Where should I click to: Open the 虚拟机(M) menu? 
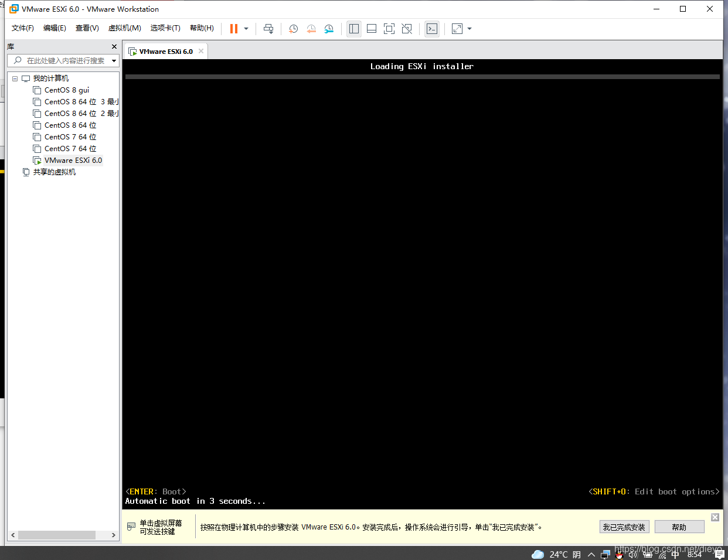[124, 28]
